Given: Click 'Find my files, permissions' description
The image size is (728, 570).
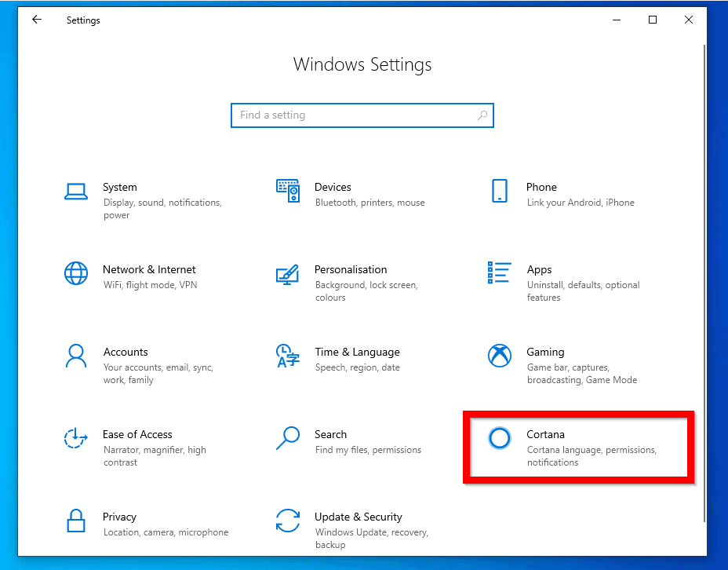Looking at the screenshot, I should click(x=368, y=450).
